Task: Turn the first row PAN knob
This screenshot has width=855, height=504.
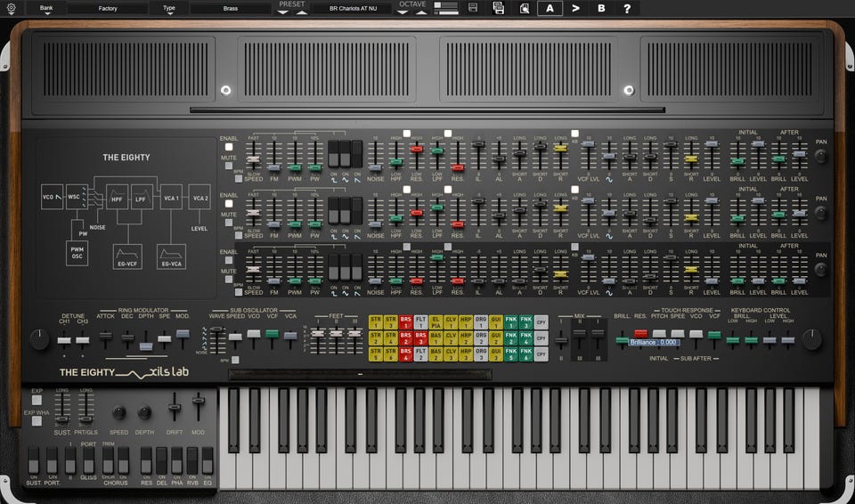Action: (820, 157)
